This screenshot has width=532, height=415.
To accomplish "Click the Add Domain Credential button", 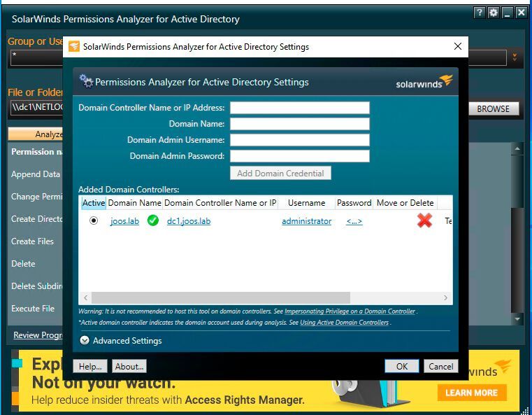I will click(x=280, y=173).
